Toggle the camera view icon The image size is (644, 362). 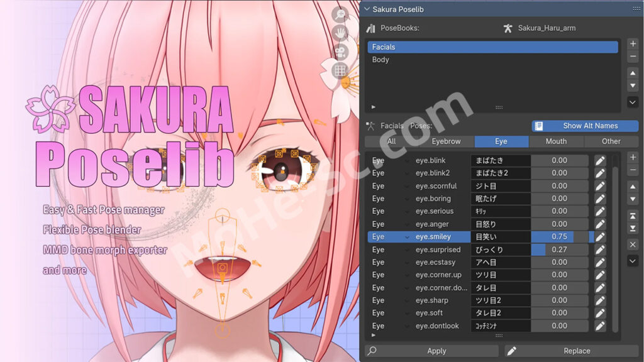[x=341, y=52]
